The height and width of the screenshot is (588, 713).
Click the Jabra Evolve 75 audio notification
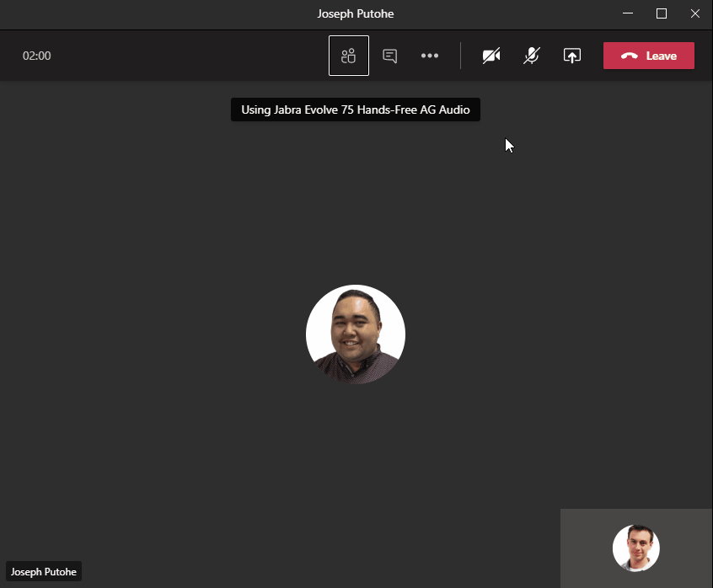355,110
